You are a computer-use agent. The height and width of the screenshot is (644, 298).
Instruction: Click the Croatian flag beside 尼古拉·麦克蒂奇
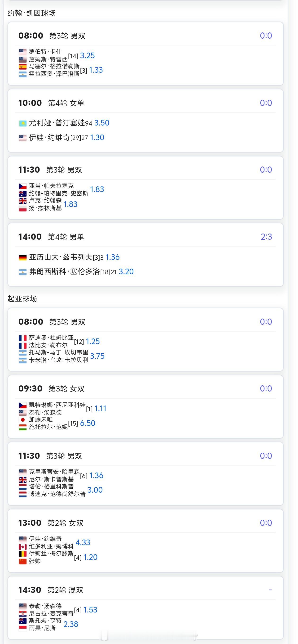[23, 614]
